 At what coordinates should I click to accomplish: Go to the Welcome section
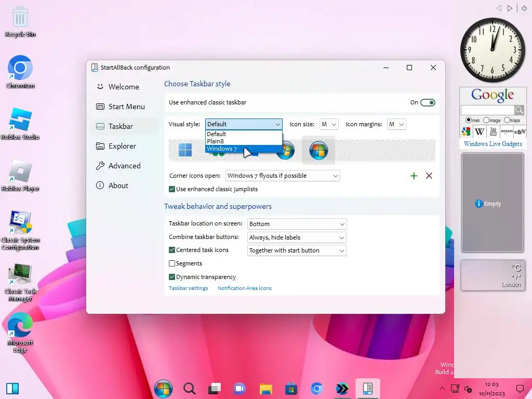124,87
